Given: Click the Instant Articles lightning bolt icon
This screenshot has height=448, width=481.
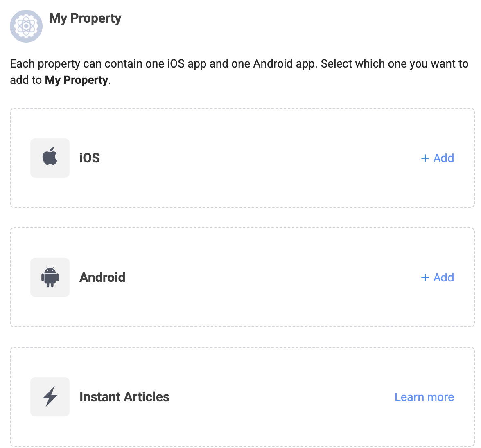Looking at the screenshot, I should coord(50,396).
